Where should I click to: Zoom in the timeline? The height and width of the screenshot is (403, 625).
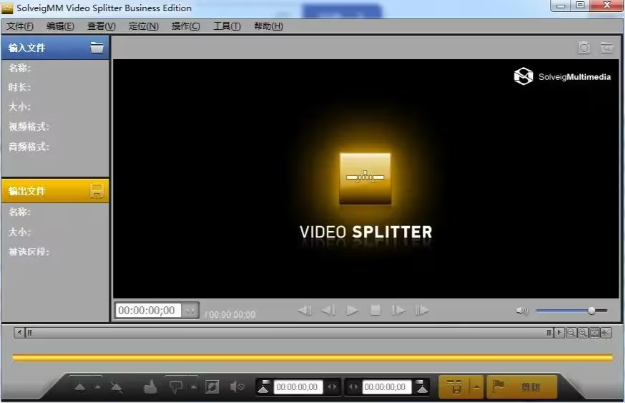(x=583, y=332)
